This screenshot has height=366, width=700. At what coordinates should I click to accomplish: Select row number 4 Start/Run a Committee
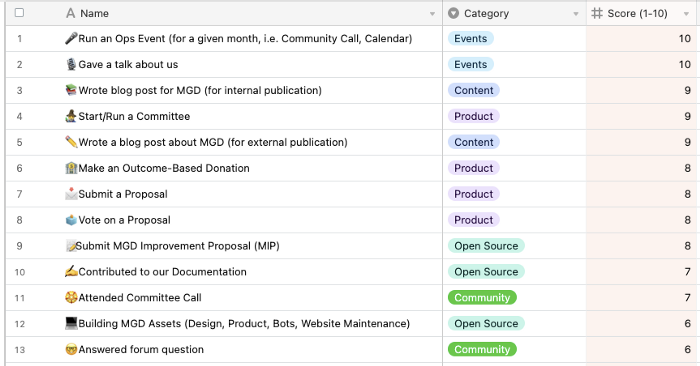coord(19,116)
